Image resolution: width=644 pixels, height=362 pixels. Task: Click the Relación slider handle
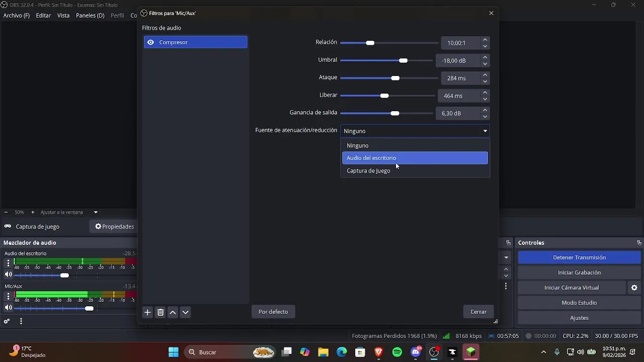370,43
